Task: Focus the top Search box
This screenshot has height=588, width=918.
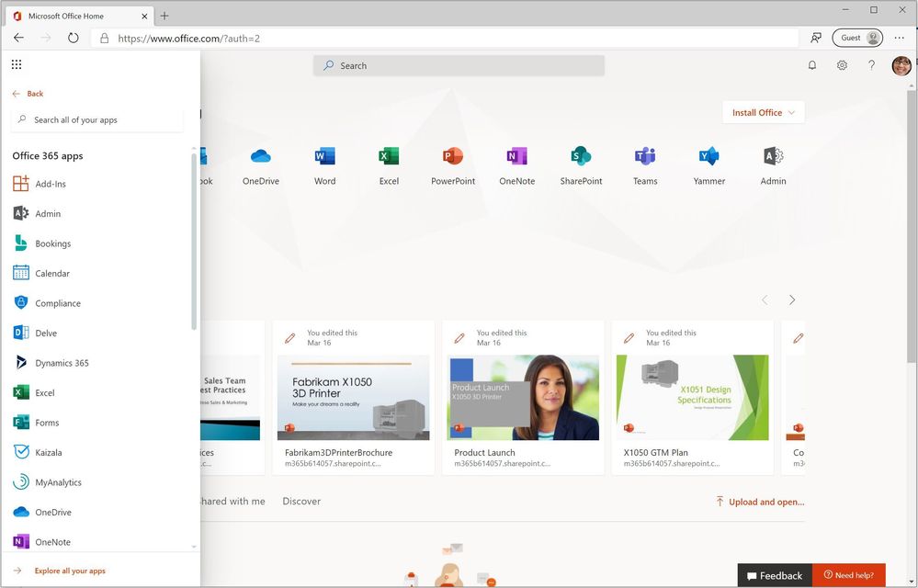Action: point(459,65)
